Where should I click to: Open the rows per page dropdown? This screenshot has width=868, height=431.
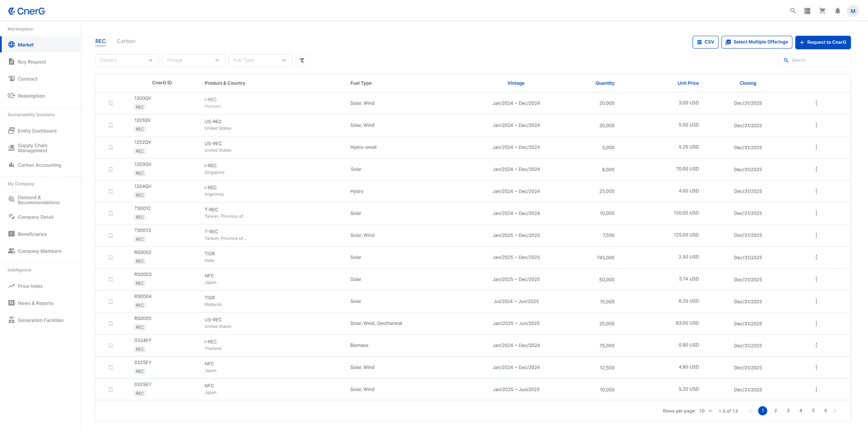[706, 411]
